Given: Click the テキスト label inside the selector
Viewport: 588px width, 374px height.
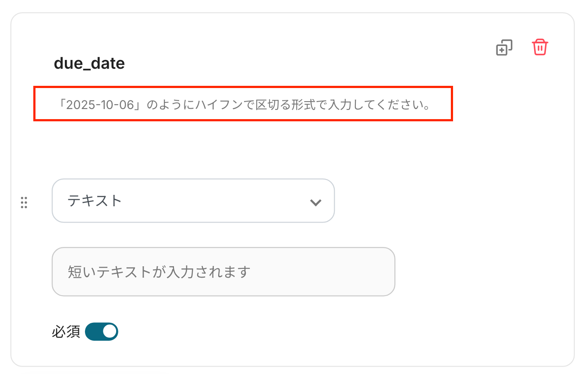Looking at the screenshot, I should 95,201.
